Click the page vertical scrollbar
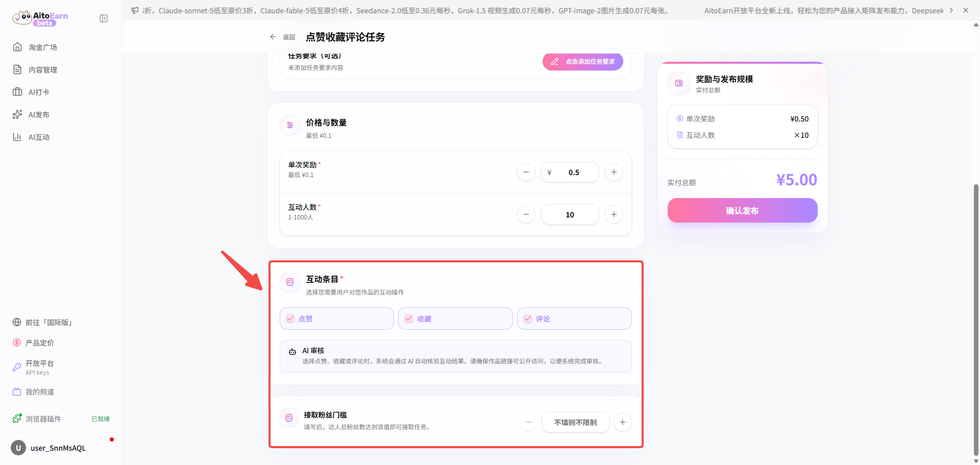Image resolution: width=980 pixels, height=465 pixels. click(976, 320)
